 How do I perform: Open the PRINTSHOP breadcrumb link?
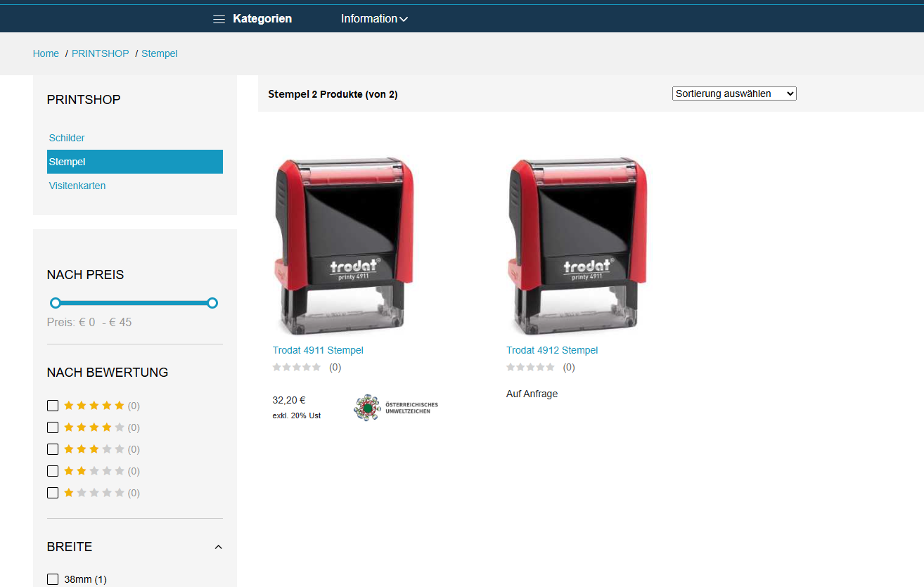click(101, 53)
